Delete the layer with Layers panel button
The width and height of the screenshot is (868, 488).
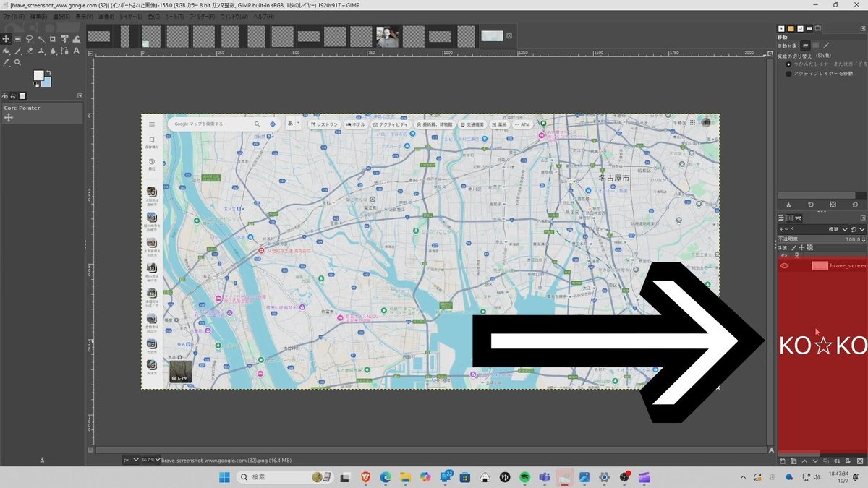[x=860, y=461]
